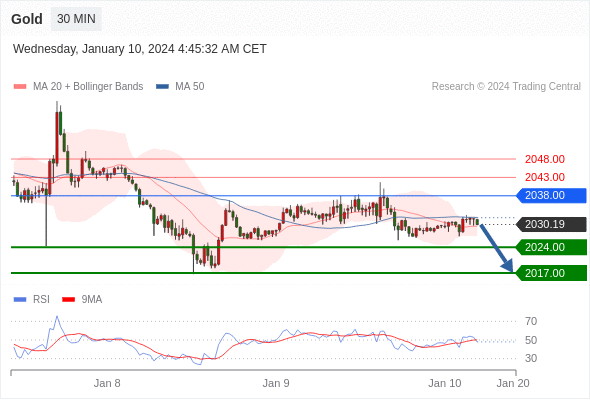Viewport: 590px width, 400px height.
Task: Toggle the MA 20 + Bollinger Bands legend label
Action: tap(88, 87)
